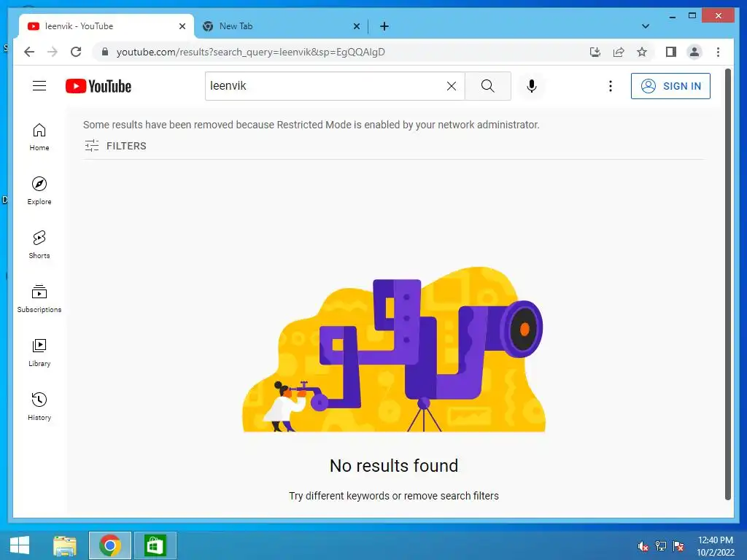Switch to the New Tab tab
The width and height of the screenshot is (747, 560).
(281, 26)
